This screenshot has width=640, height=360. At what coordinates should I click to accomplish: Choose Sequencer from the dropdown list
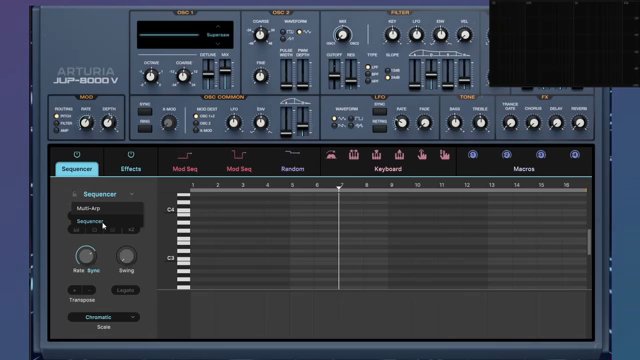pos(107,221)
